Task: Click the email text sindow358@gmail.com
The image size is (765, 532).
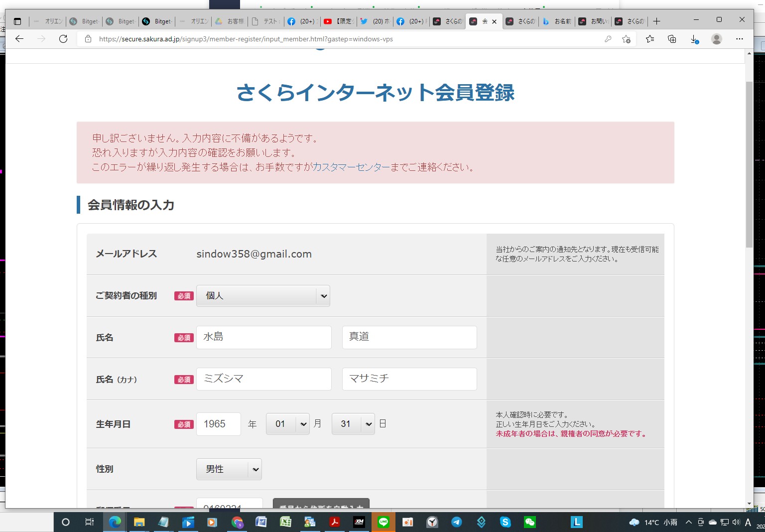Action: tap(254, 254)
